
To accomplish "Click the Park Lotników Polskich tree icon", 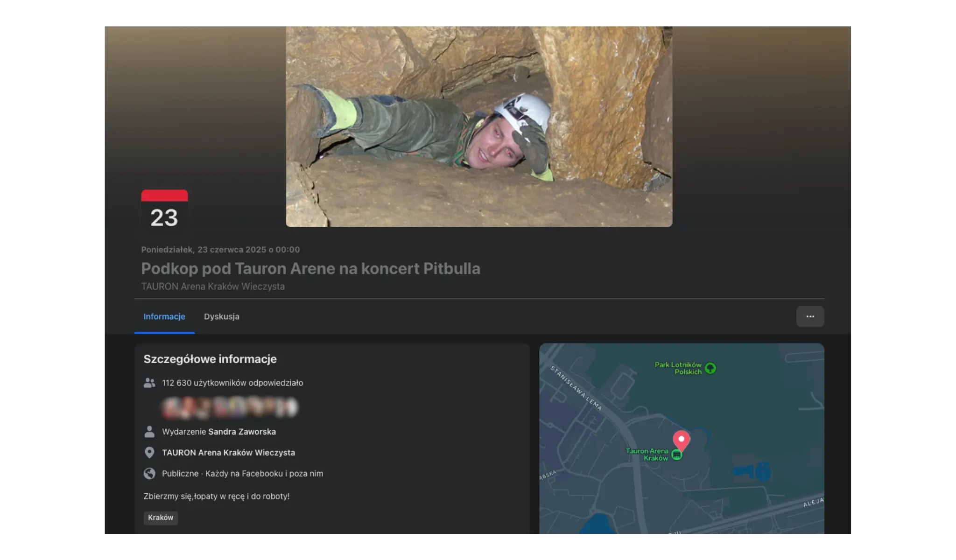I will pos(710,368).
